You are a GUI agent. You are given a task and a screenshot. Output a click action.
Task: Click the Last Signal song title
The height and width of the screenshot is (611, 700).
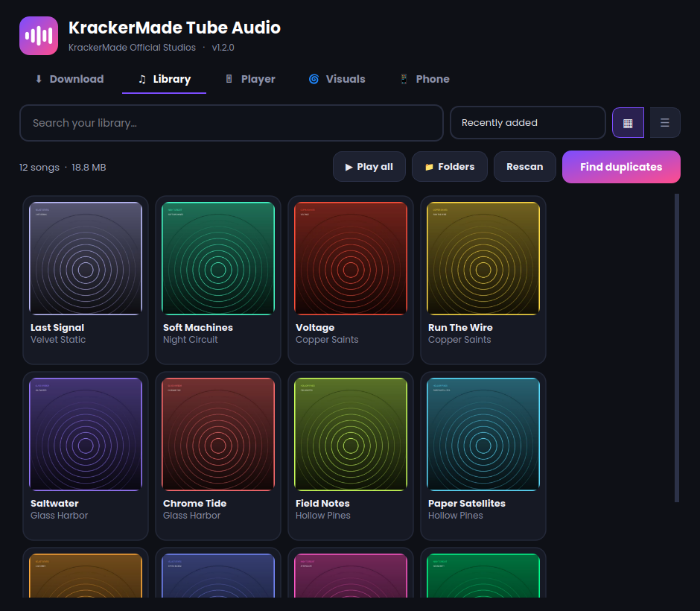(57, 327)
